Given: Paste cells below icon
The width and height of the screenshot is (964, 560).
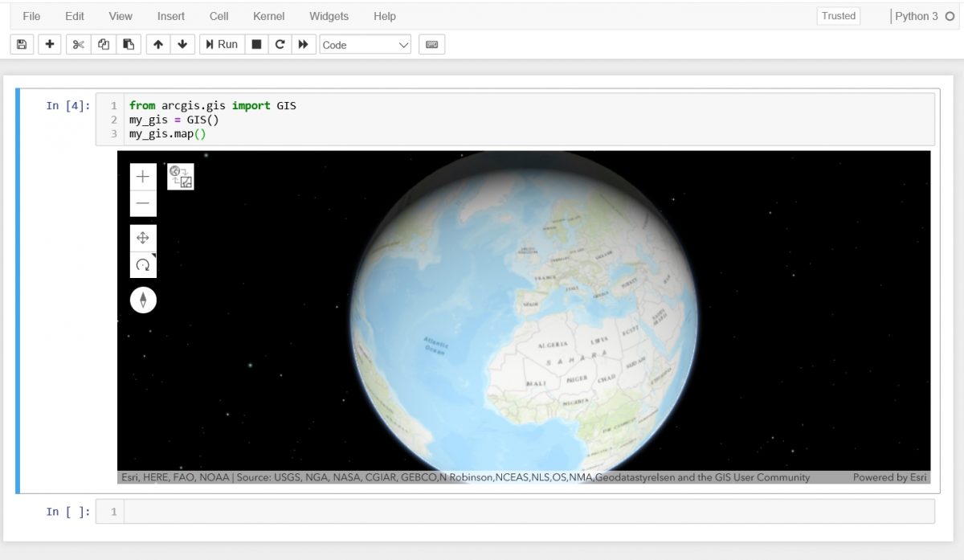Looking at the screenshot, I should (x=128, y=45).
